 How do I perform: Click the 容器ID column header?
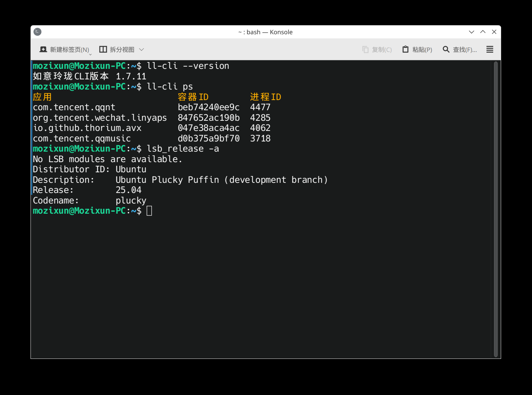[x=193, y=97]
